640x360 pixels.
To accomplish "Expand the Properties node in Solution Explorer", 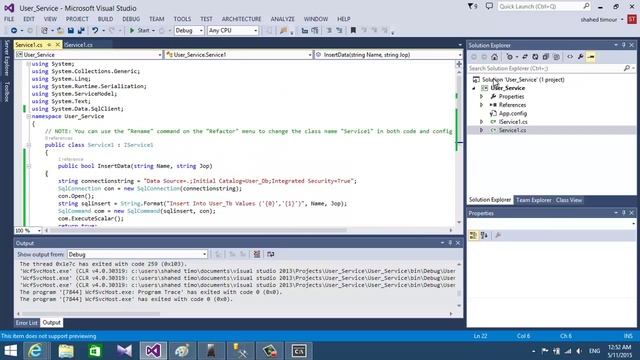I will click(x=481, y=97).
